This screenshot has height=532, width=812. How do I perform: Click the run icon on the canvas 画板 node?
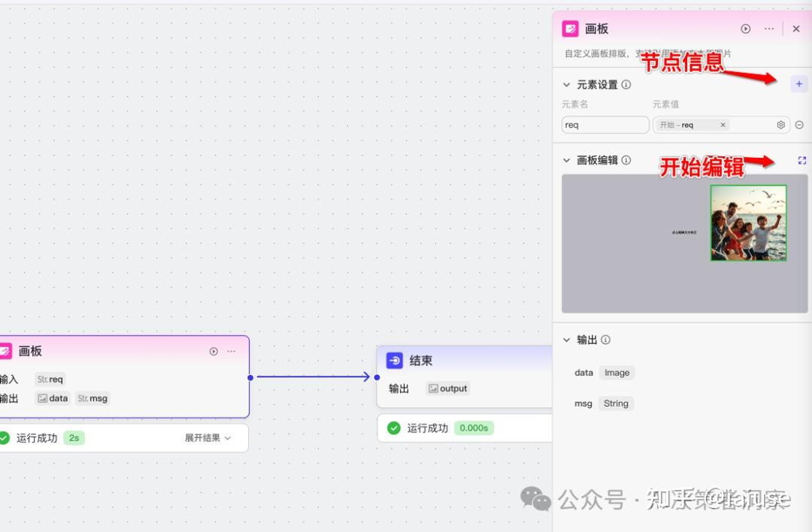pyautogui.click(x=213, y=351)
